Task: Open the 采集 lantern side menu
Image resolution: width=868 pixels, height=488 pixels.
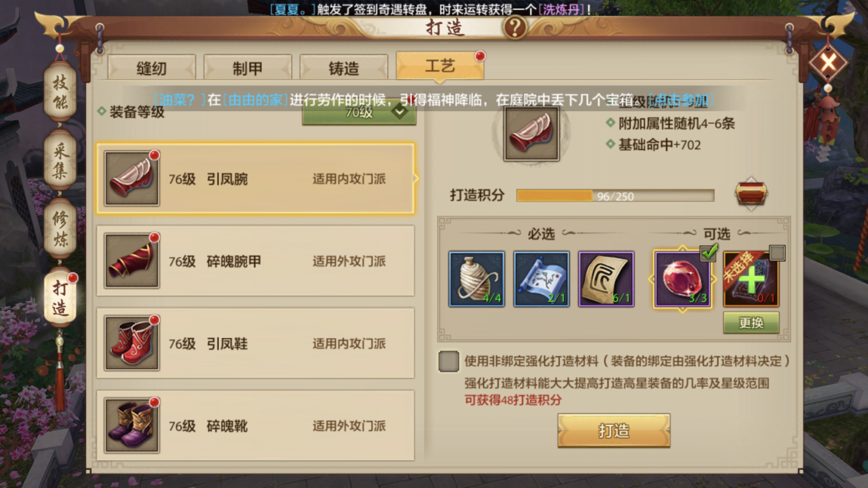Action: tap(60, 161)
